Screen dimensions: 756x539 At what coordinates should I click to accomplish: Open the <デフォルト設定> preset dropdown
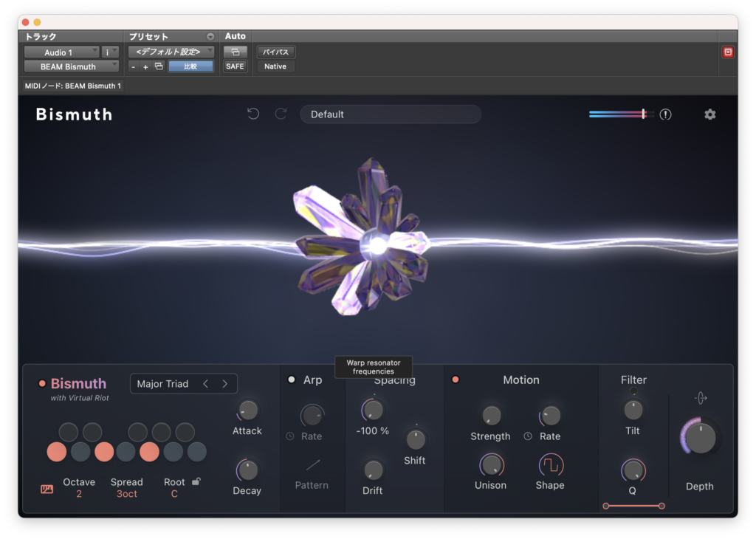171,52
